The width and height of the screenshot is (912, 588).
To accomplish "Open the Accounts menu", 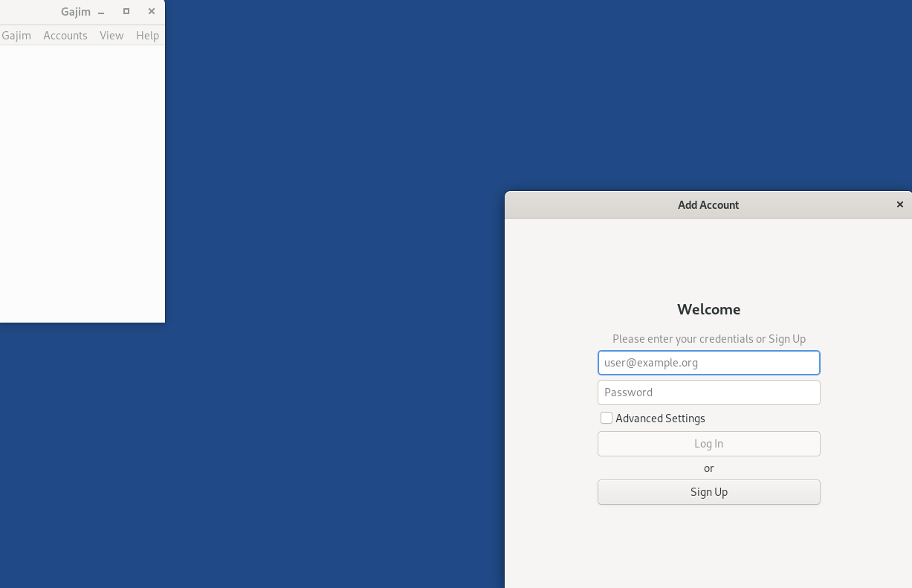I will pos(65,36).
